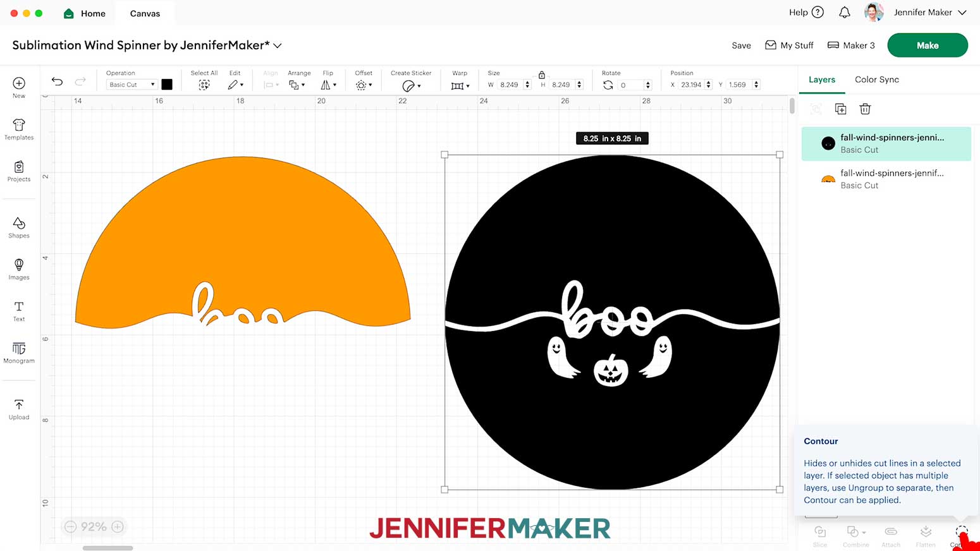
Task: Select the black circle boo design
Action: point(612,322)
